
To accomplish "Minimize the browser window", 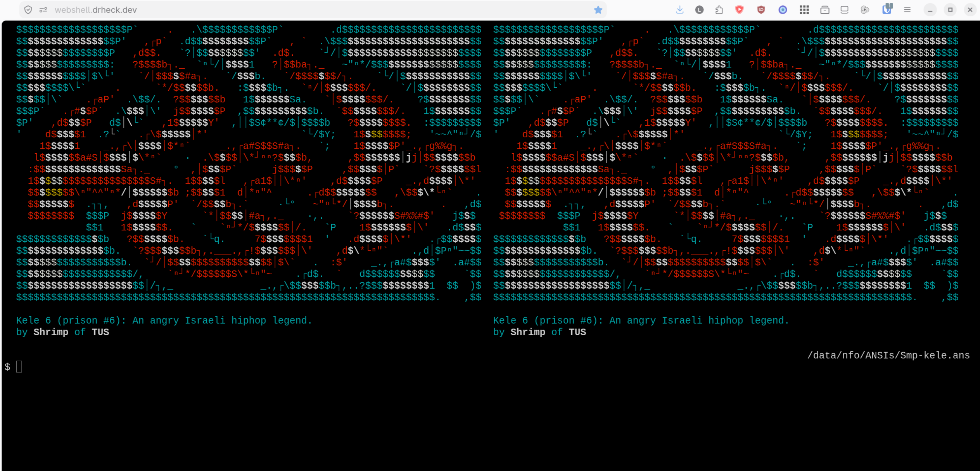I will pyautogui.click(x=930, y=10).
